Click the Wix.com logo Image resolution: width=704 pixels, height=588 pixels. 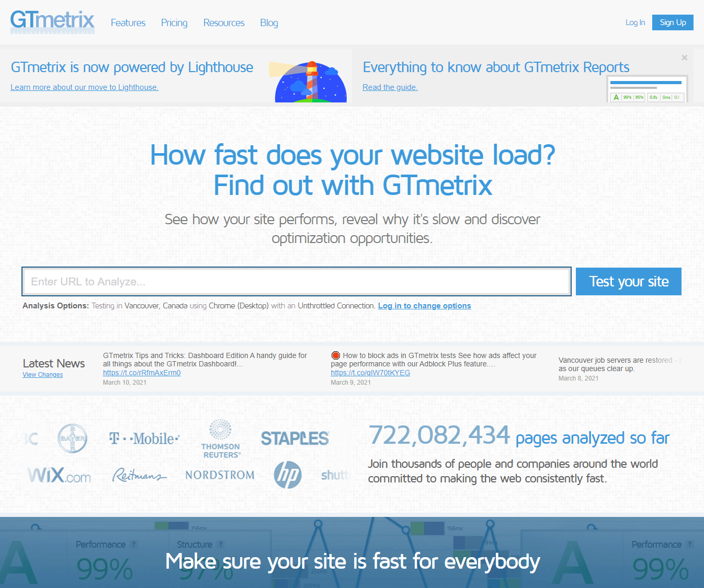point(59,475)
